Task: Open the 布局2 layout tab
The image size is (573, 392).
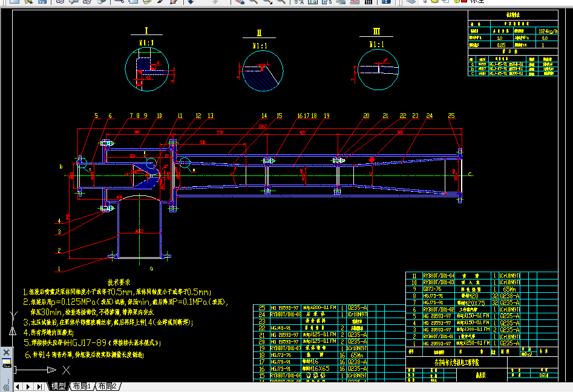Action: 108,386
